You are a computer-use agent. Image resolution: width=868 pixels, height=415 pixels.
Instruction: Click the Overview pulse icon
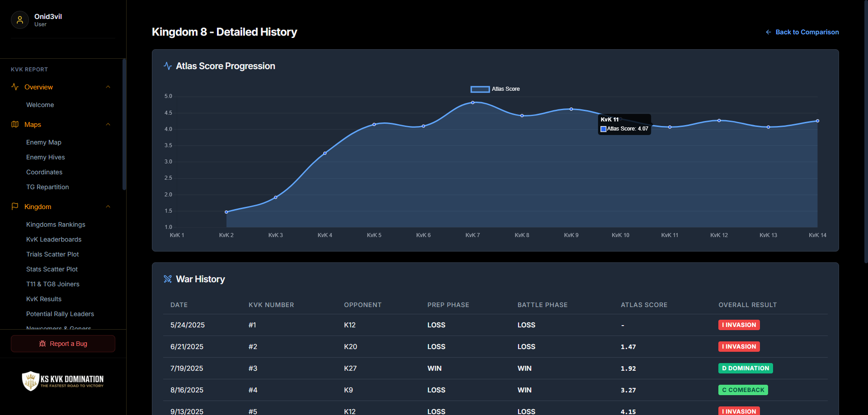click(15, 87)
